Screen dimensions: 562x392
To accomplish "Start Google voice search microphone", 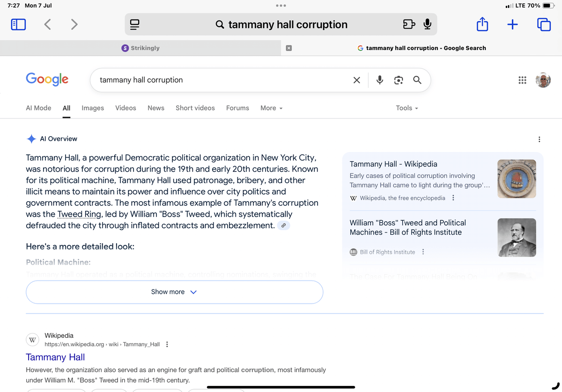I will pyautogui.click(x=380, y=80).
